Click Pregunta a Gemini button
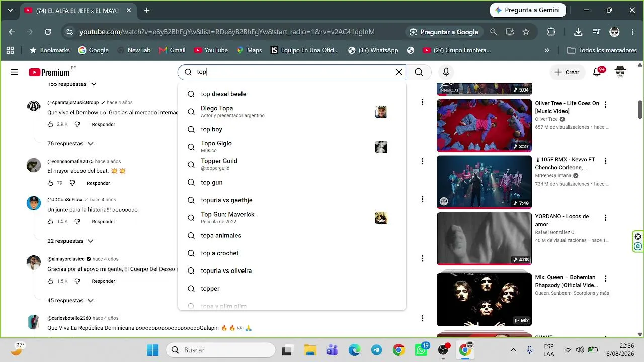Image resolution: width=644 pixels, height=362 pixels. click(x=528, y=10)
